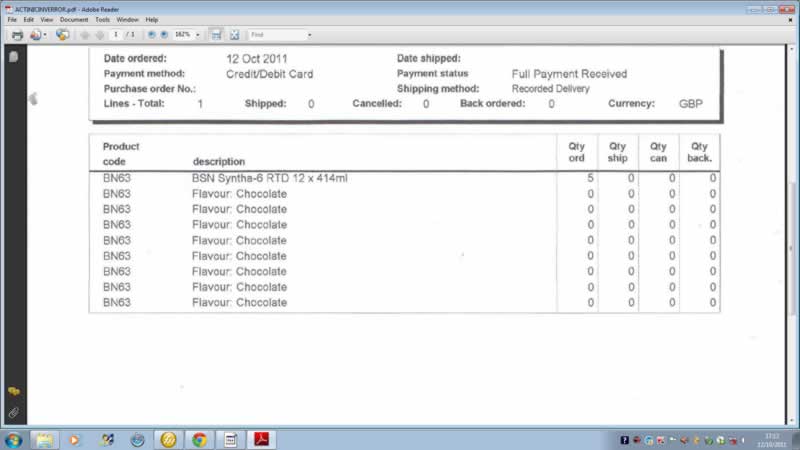800x450 pixels.
Task: Open the Document menu
Action: [73, 19]
